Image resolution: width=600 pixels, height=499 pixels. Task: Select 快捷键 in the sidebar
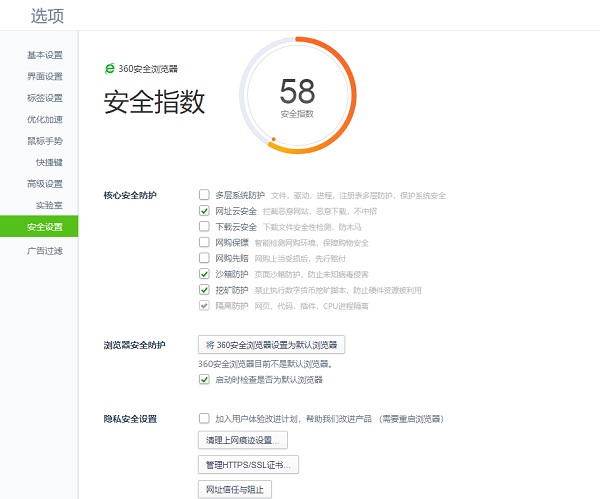49,162
